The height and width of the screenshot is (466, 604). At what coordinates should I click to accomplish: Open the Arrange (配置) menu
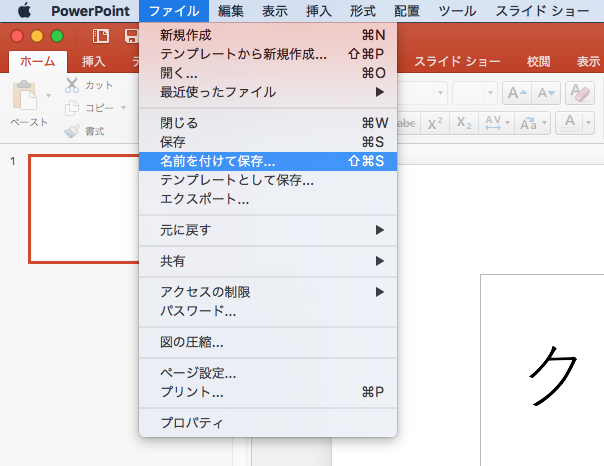coord(407,11)
